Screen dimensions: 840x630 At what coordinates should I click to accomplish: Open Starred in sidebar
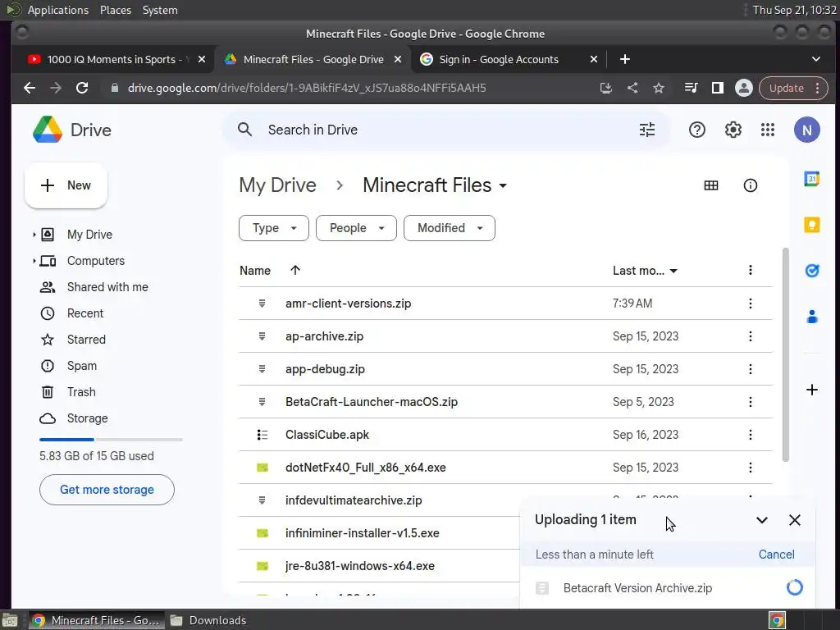(x=86, y=340)
